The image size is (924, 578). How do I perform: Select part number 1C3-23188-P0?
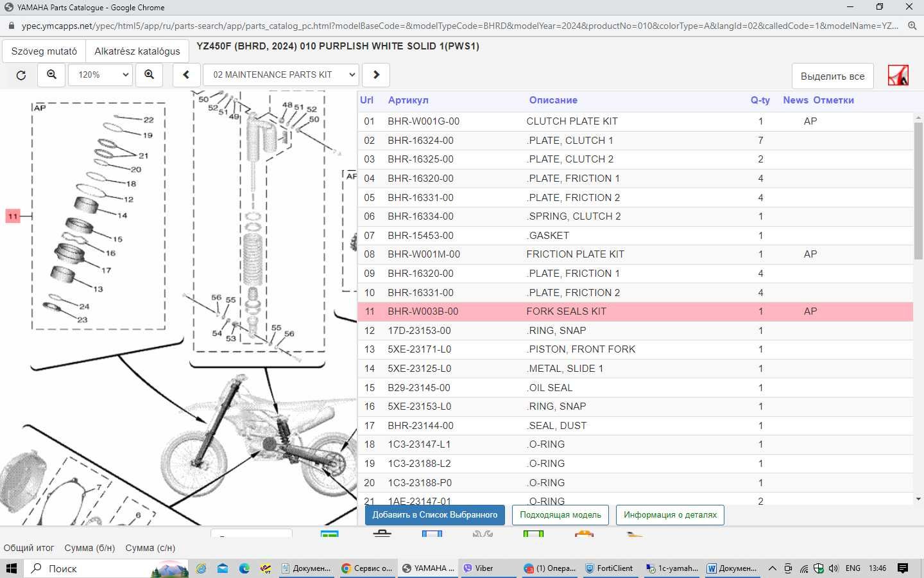click(x=420, y=483)
